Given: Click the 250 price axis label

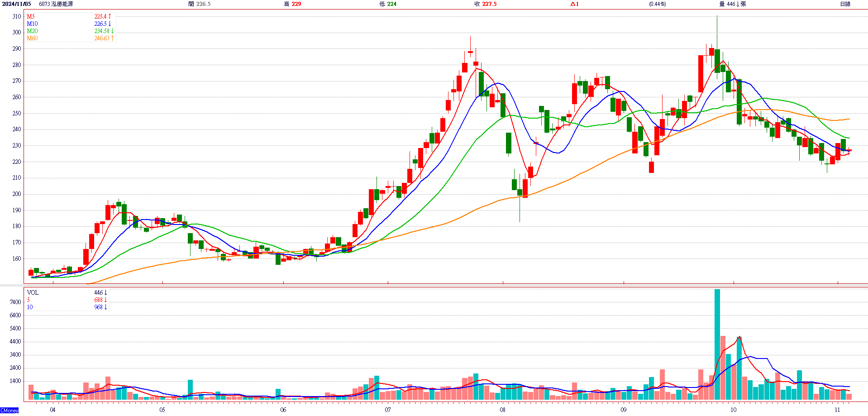Looking at the screenshot, I should coord(17,113).
